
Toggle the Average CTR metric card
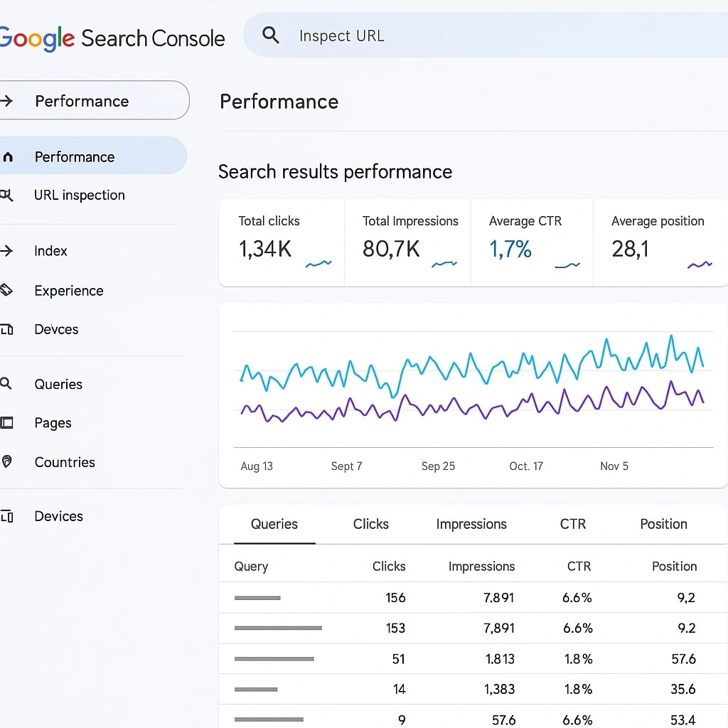[x=532, y=242]
